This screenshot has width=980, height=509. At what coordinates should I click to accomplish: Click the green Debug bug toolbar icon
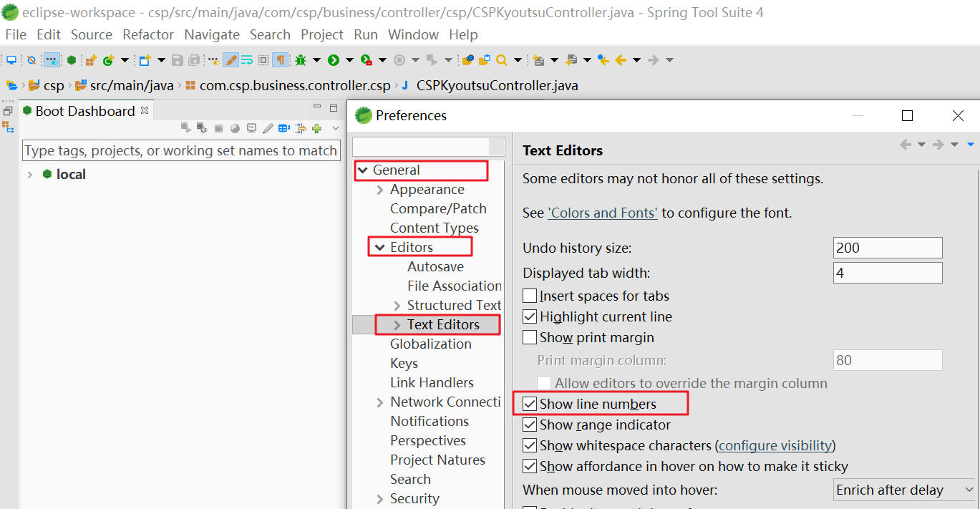(x=301, y=60)
